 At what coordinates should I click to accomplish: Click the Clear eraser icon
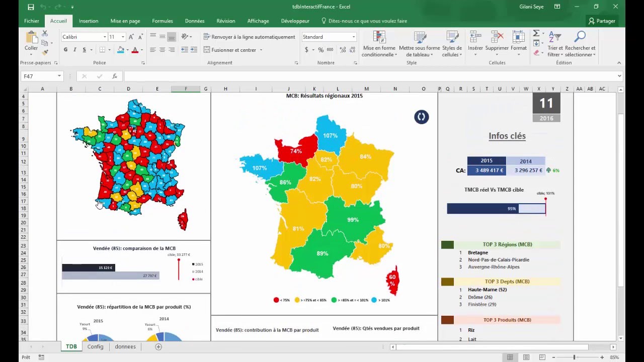click(x=536, y=52)
